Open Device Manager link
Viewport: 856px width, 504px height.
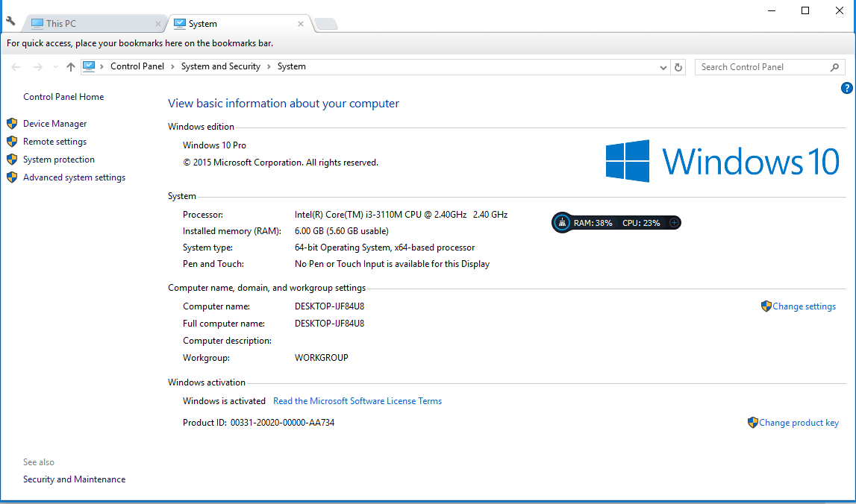click(x=54, y=124)
